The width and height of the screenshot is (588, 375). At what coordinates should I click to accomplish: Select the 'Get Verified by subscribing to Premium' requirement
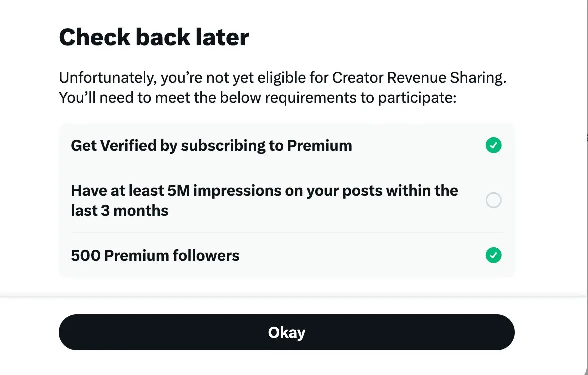[x=211, y=146]
